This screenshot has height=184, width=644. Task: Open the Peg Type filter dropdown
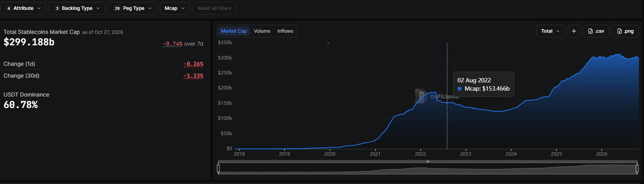click(x=133, y=8)
